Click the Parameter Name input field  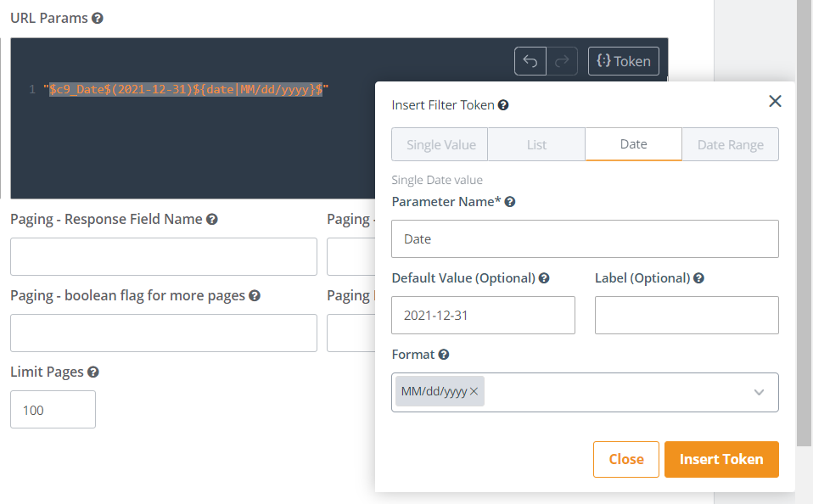[585, 239]
